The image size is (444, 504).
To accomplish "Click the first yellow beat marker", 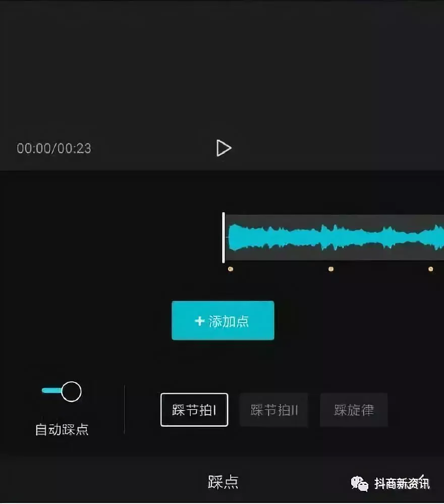I will coord(231,269).
